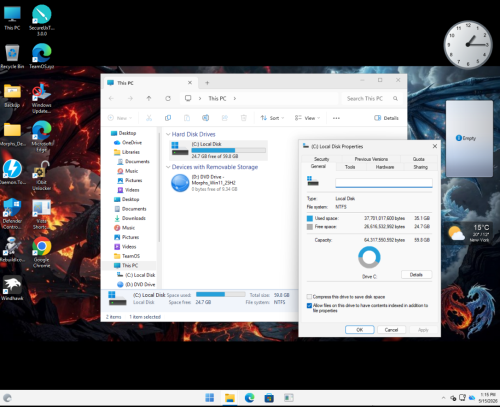Click the Cancel button in Properties dialog
The height and width of the screenshot is (407, 500).
[391, 330]
